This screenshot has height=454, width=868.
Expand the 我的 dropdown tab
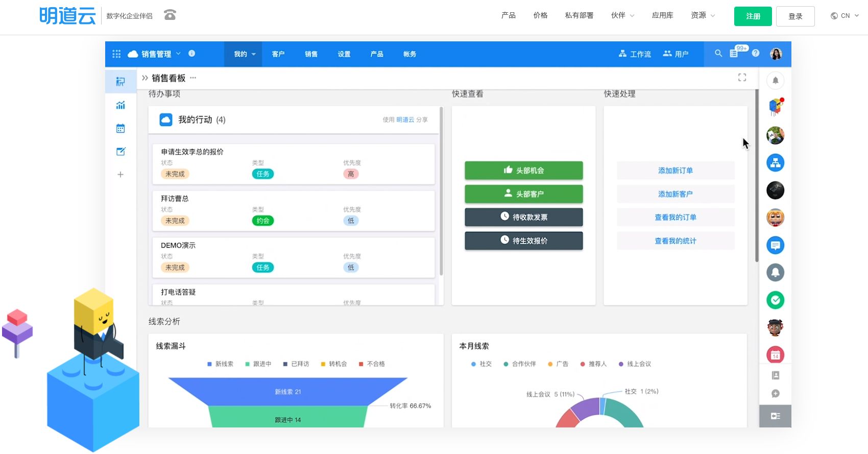pyautogui.click(x=244, y=54)
